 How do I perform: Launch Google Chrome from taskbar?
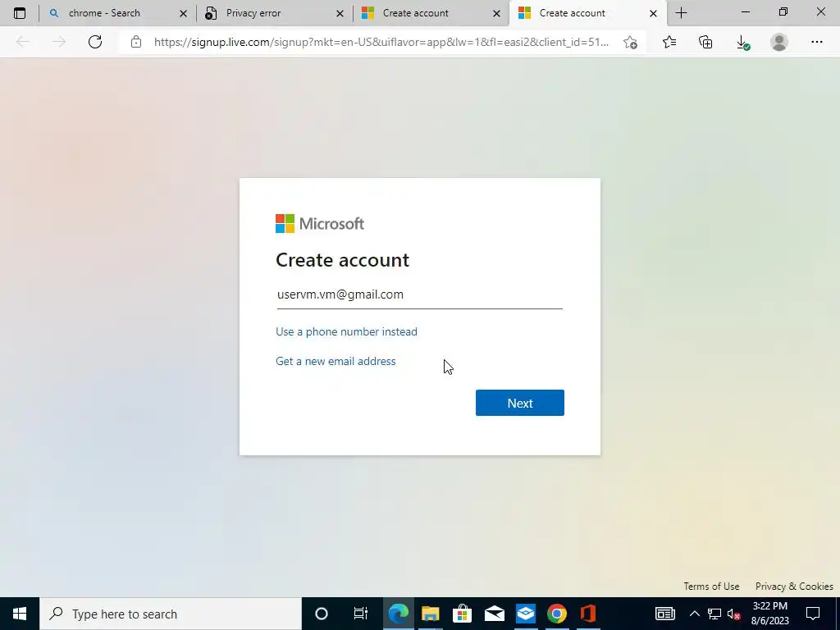tap(557, 614)
